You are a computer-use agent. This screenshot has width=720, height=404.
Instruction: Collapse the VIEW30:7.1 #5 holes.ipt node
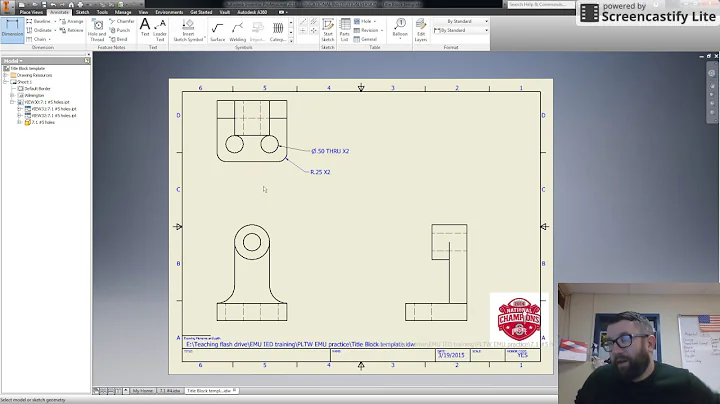(x=12, y=102)
